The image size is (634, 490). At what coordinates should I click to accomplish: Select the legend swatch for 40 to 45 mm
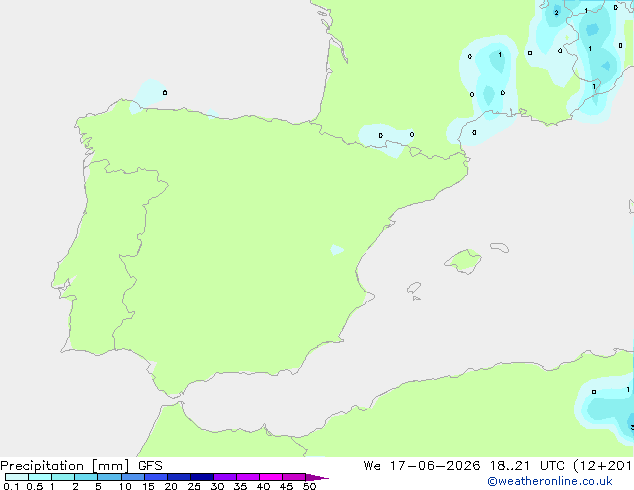[271, 477]
